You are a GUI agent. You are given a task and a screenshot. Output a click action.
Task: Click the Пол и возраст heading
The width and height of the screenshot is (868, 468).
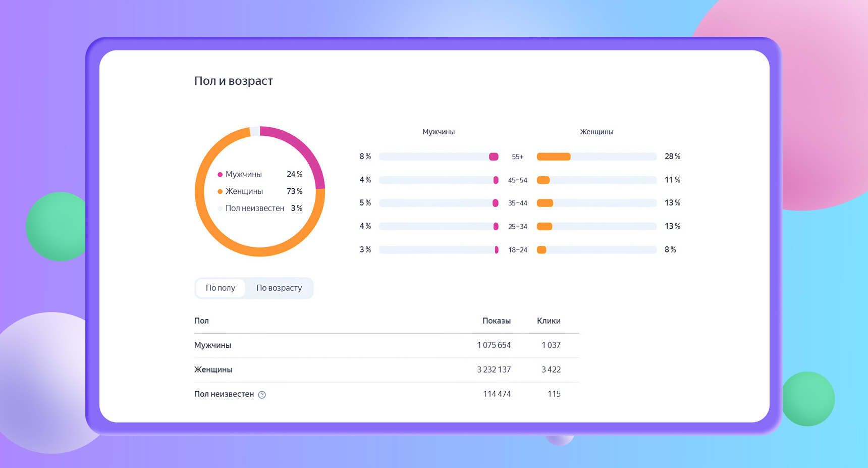pos(234,81)
